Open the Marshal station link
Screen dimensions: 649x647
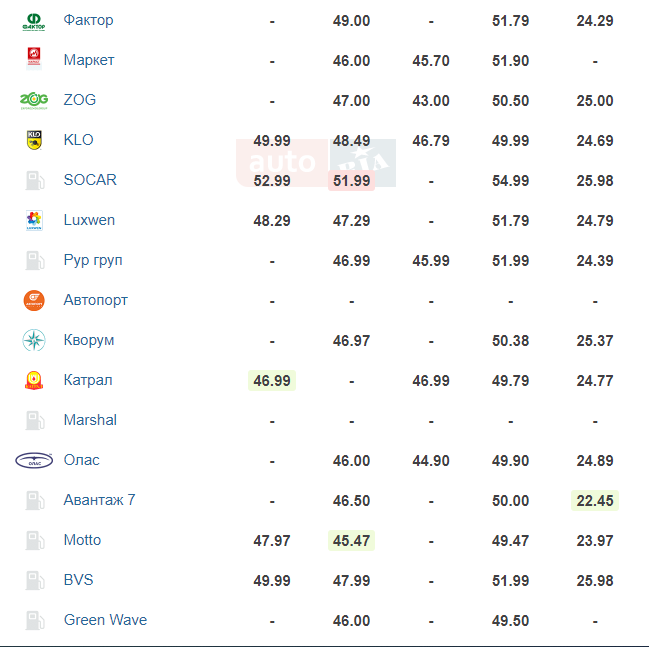pyautogui.click(x=90, y=420)
